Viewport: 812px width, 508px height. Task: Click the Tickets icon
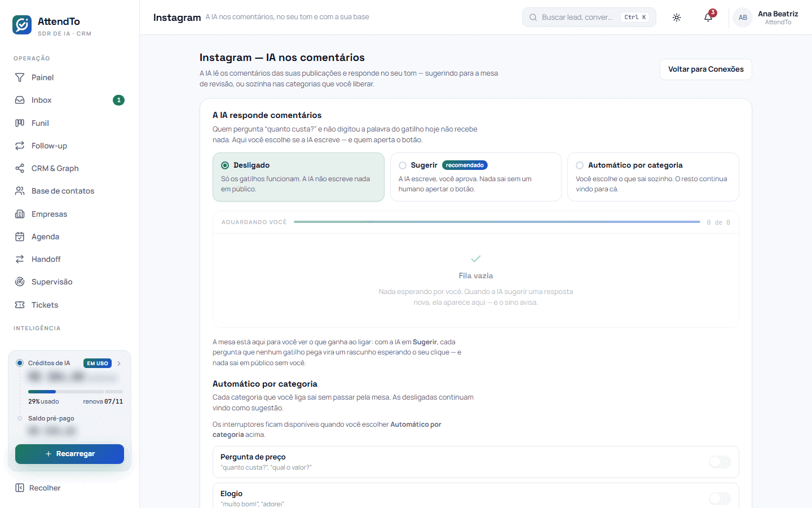click(20, 305)
